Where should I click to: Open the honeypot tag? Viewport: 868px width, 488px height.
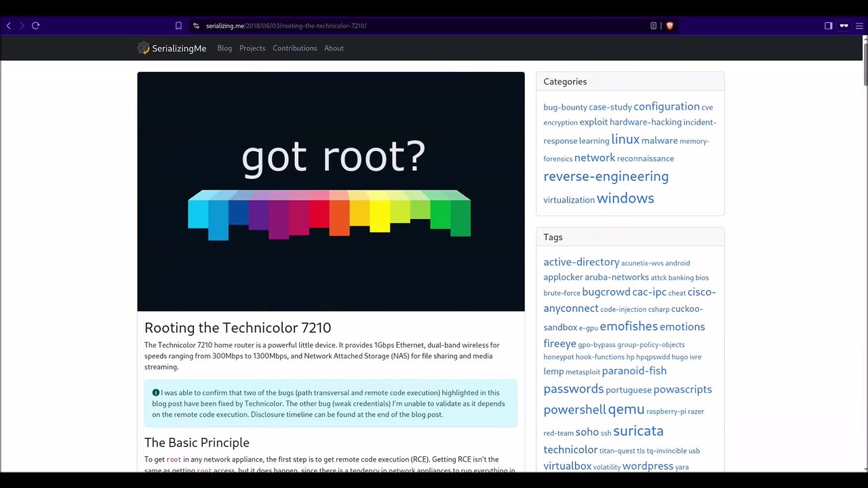[559, 357]
